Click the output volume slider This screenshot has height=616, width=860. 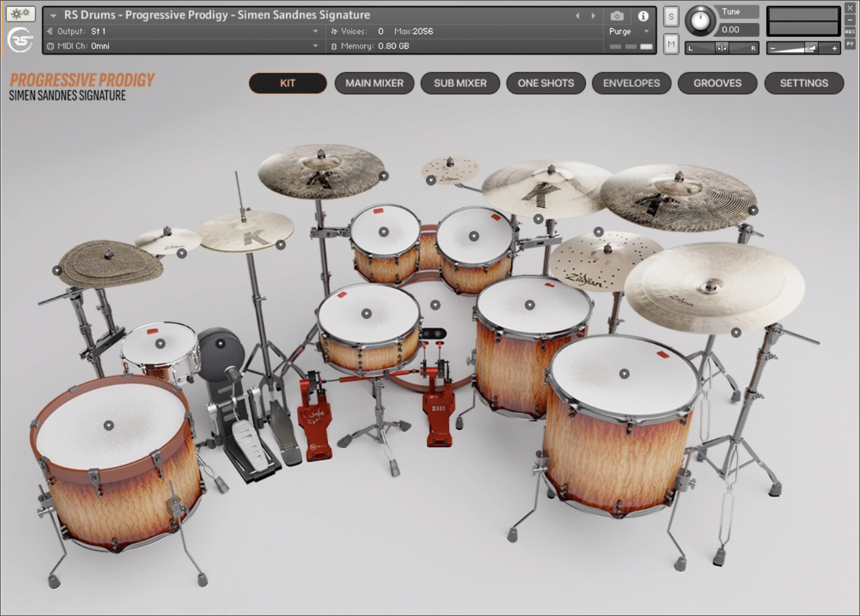pos(804,48)
